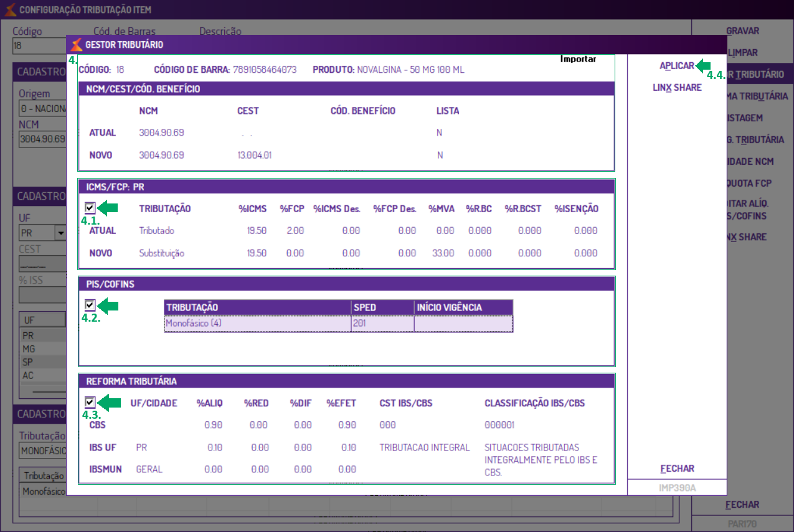Click Aplicar in the Gestor Tributário panel
Viewport: 794px width, 532px height.
[x=677, y=66]
